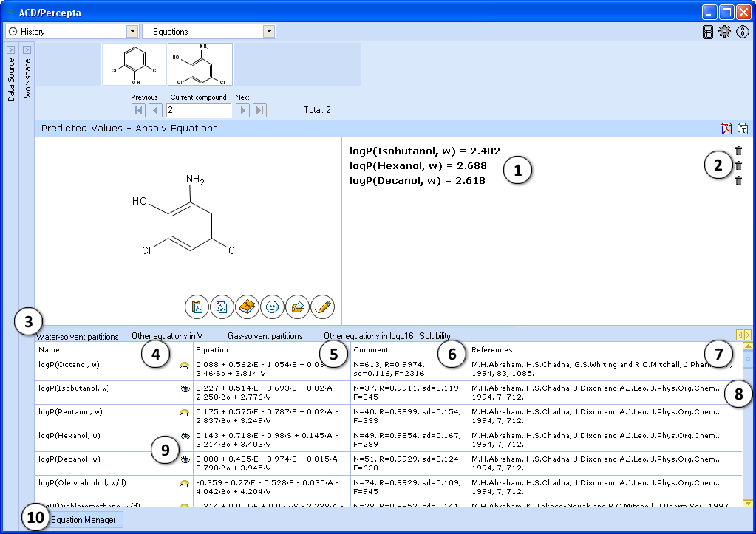Select the 2,6-dichlorophenol thumbnail
Viewport: 756px width, 534px height.
(134, 64)
